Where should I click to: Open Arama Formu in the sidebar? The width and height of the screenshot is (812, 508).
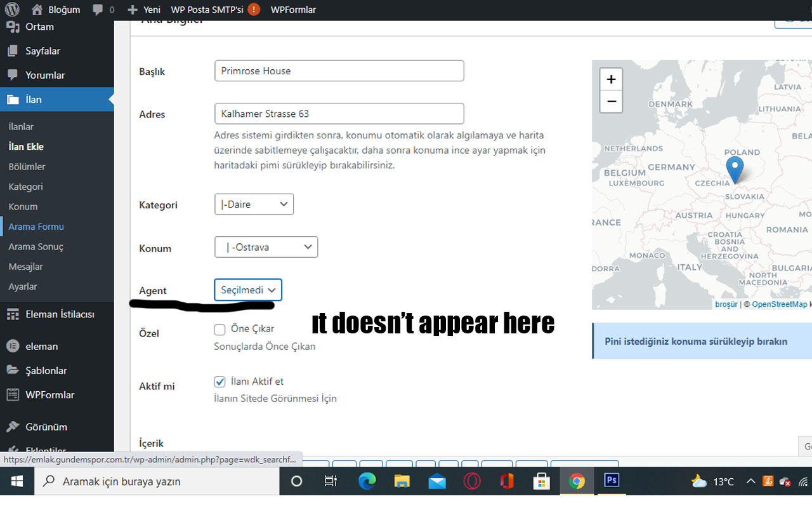pyautogui.click(x=36, y=227)
